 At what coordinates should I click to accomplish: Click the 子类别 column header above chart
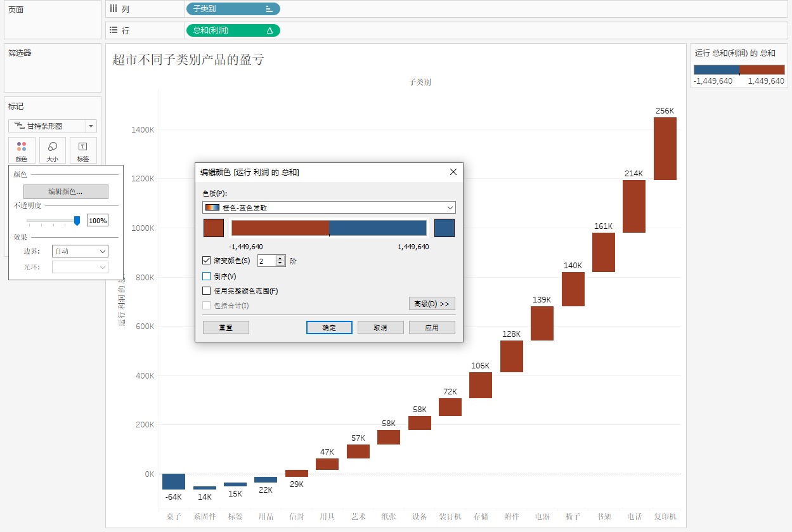(x=420, y=82)
